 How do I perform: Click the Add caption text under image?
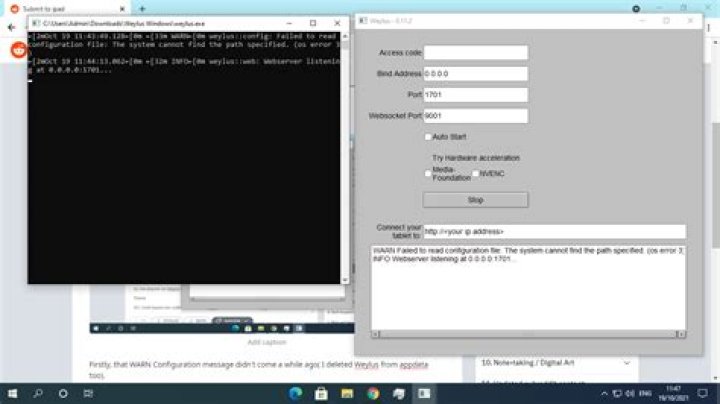point(267,342)
